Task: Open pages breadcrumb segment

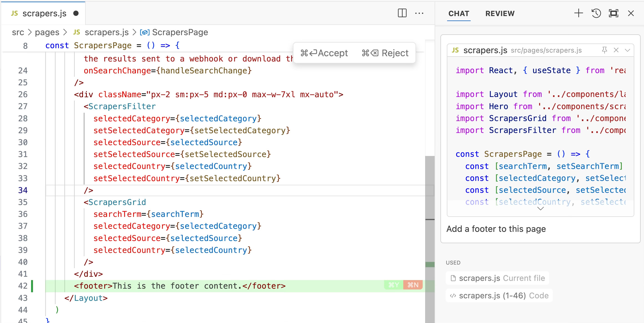Action: point(47,32)
